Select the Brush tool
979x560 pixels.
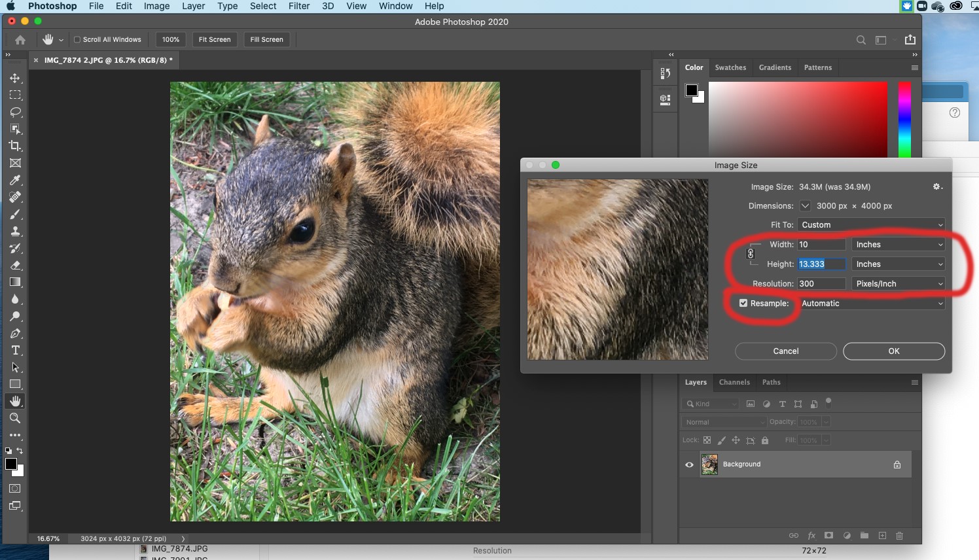(x=15, y=214)
